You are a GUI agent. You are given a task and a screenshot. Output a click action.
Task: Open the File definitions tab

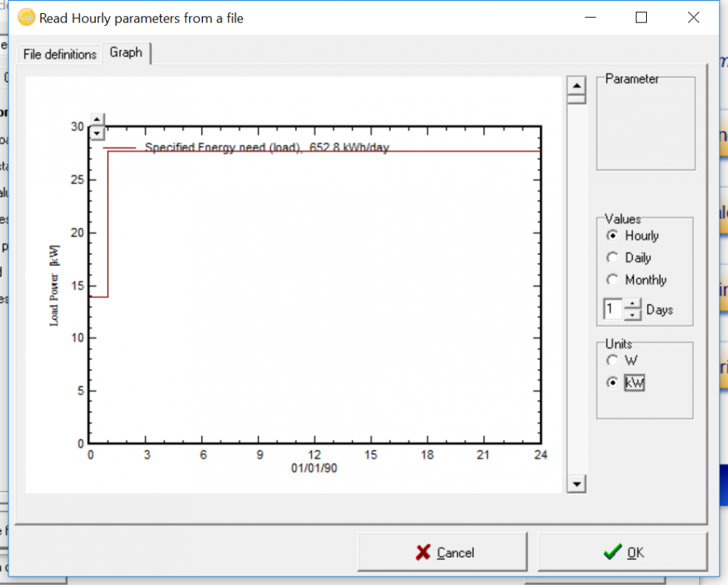(60, 54)
